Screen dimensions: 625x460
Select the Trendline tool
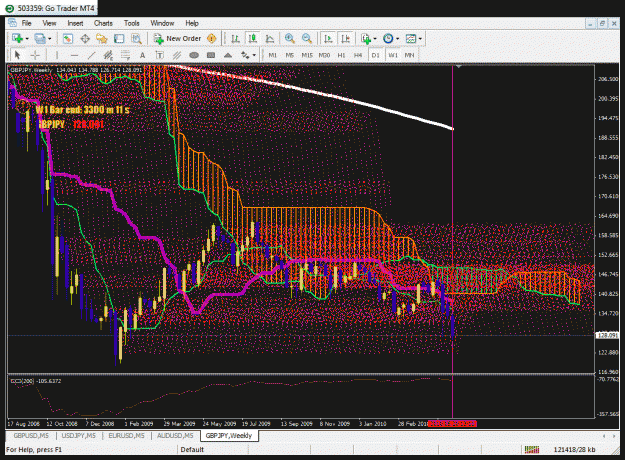[91, 55]
